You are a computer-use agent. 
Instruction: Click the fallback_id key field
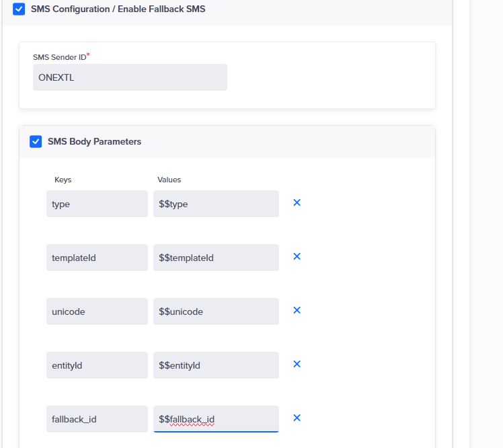(x=97, y=419)
